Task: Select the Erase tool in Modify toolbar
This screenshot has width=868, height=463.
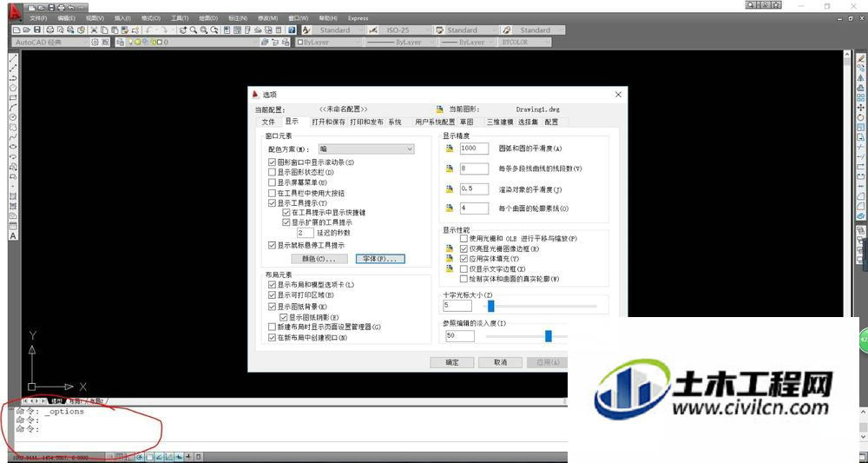Action: pyautogui.click(x=861, y=58)
